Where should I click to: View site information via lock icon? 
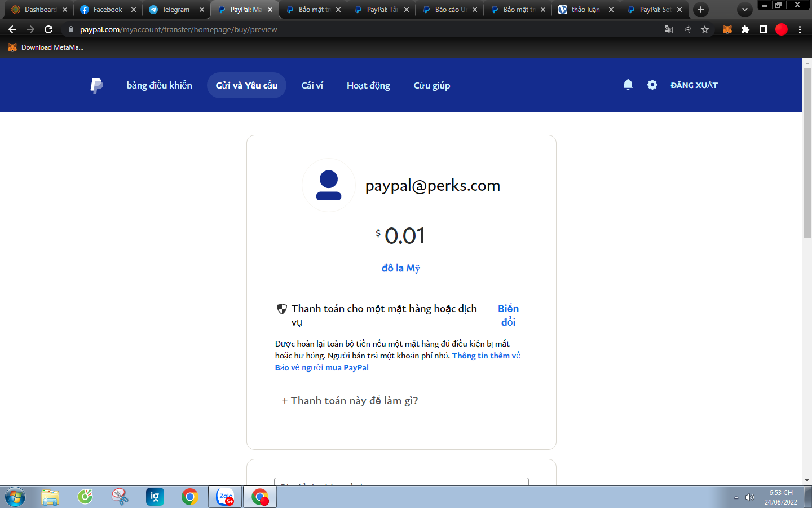point(70,29)
